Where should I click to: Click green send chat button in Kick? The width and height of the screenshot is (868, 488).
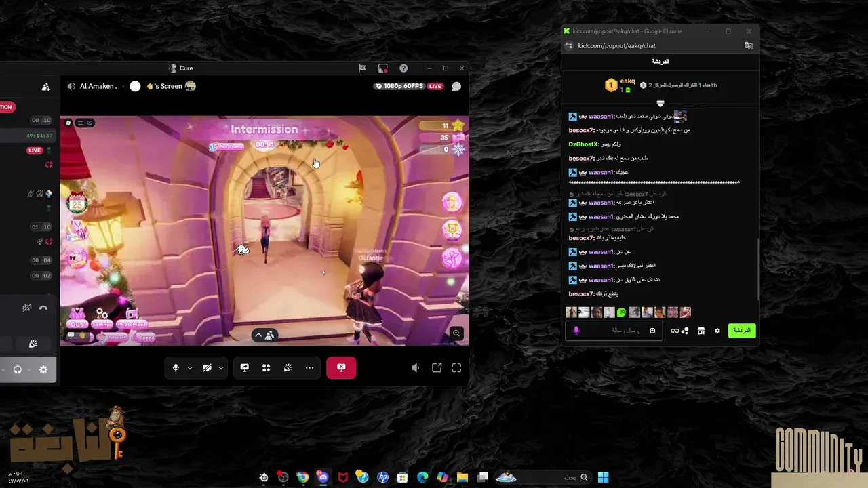pos(742,331)
